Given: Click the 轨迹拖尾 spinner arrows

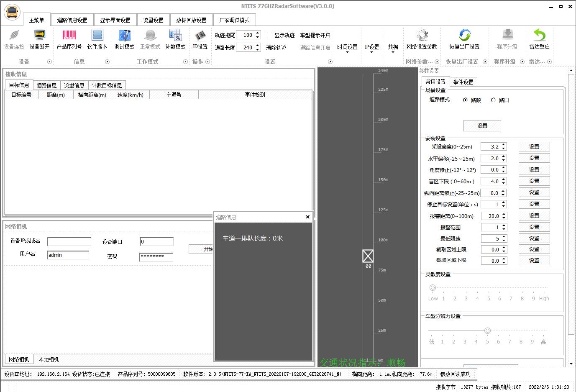Looking at the screenshot, I should [258, 35].
